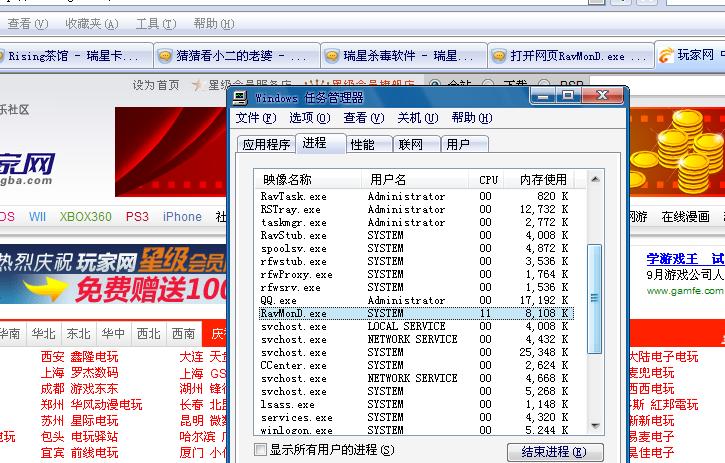The image size is (725, 463).
Task: Switch to the 性能 tab
Action: (369, 144)
